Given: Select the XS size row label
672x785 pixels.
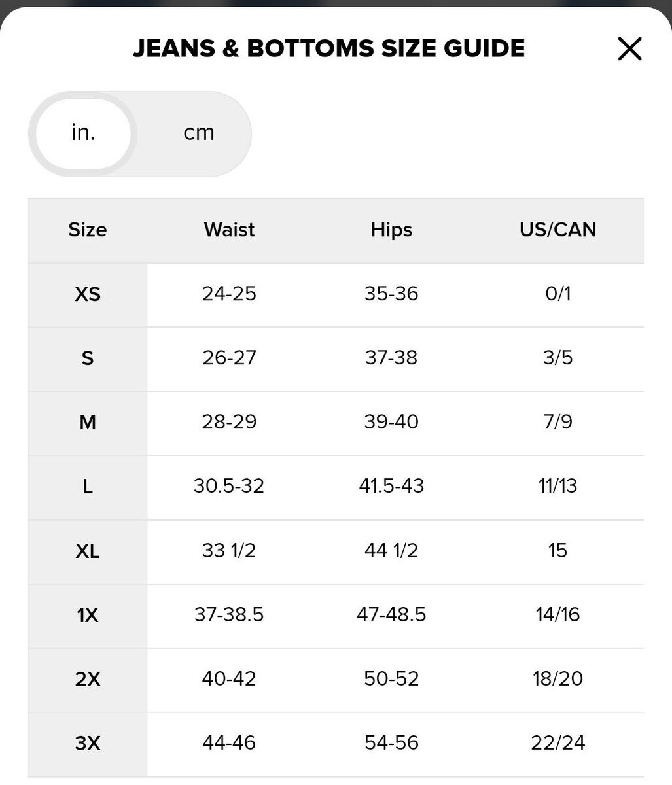Looking at the screenshot, I should point(88,294).
